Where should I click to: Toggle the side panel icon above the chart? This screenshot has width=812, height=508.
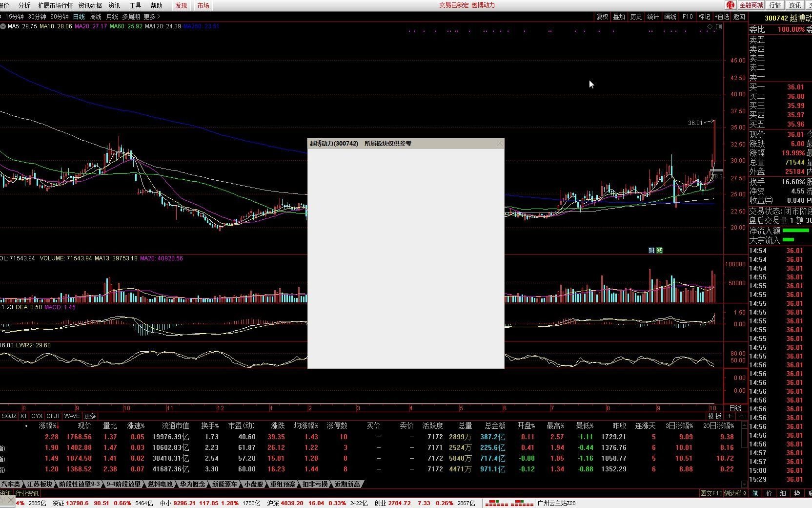(718, 27)
